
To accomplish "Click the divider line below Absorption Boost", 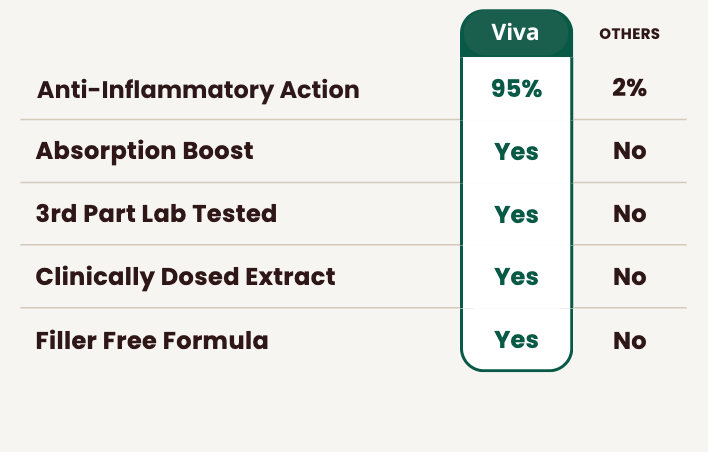I will click(x=240, y=183).
